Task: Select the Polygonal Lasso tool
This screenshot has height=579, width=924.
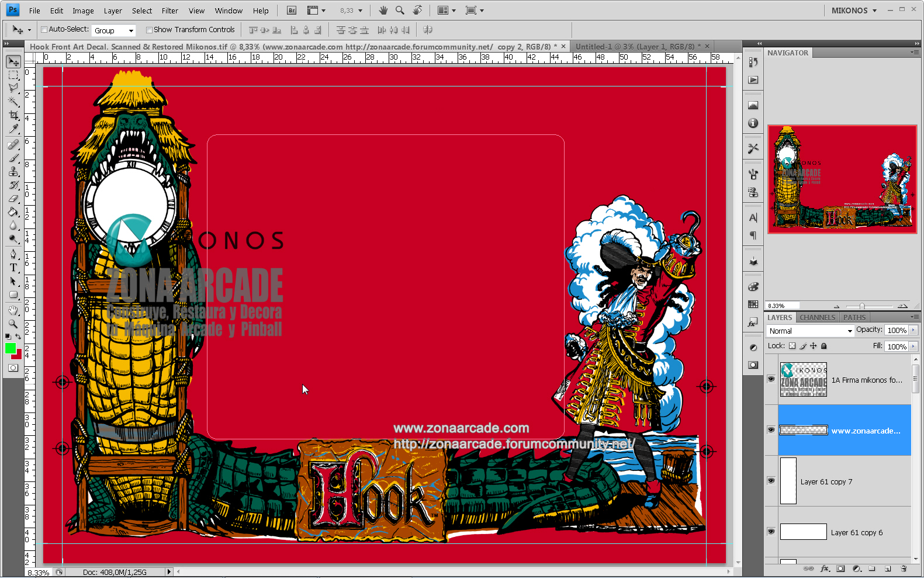Action: pyautogui.click(x=13, y=88)
